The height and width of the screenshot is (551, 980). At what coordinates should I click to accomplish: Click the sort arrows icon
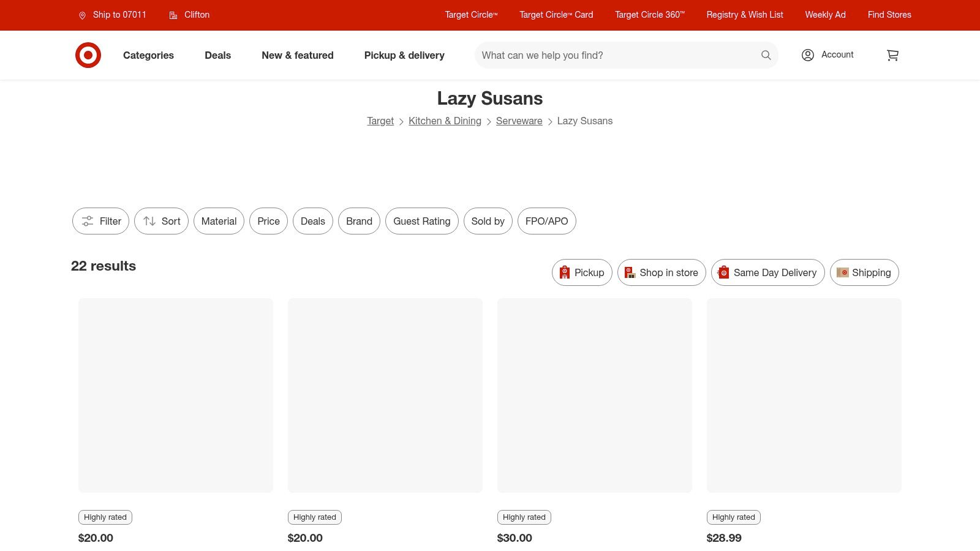pos(149,221)
